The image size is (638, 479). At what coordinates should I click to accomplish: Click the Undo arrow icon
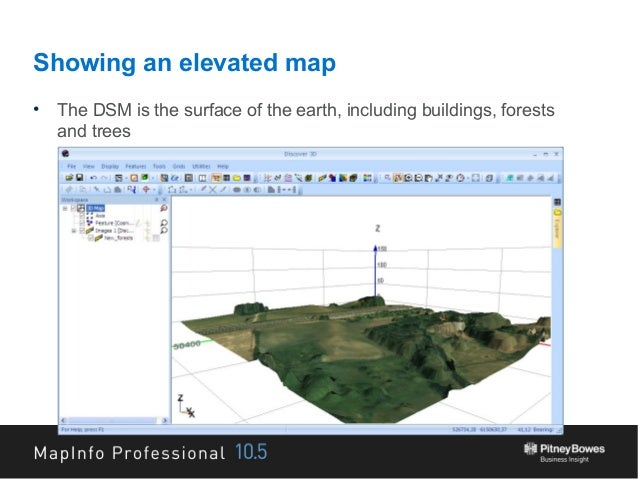point(92,177)
